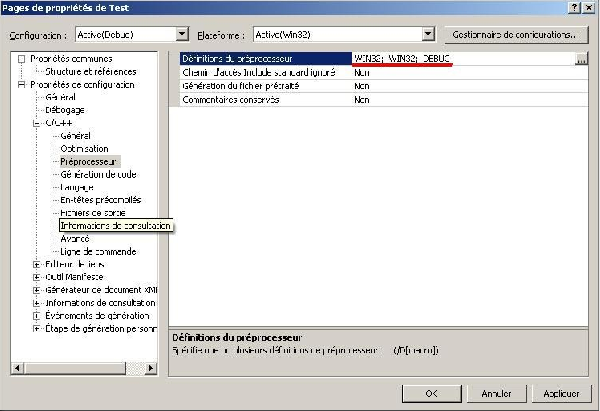Screen dimensions: 600x411
Task: Expand the Événements de génération node
Action: (37, 315)
